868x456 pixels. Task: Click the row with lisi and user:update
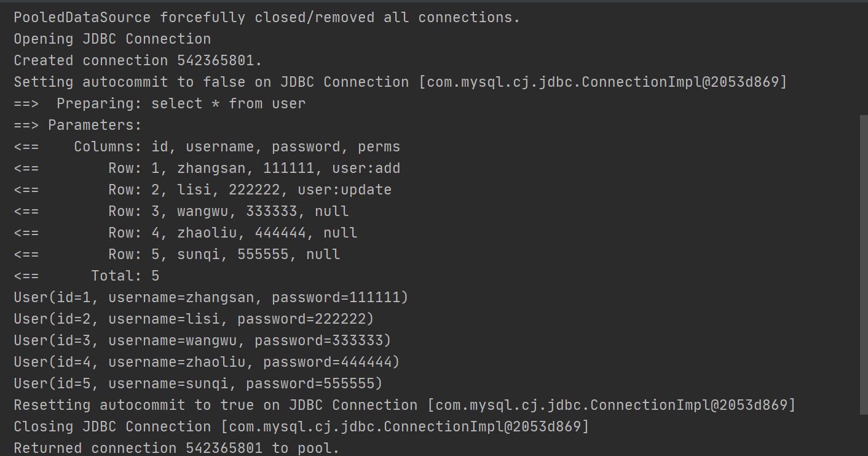click(x=203, y=190)
